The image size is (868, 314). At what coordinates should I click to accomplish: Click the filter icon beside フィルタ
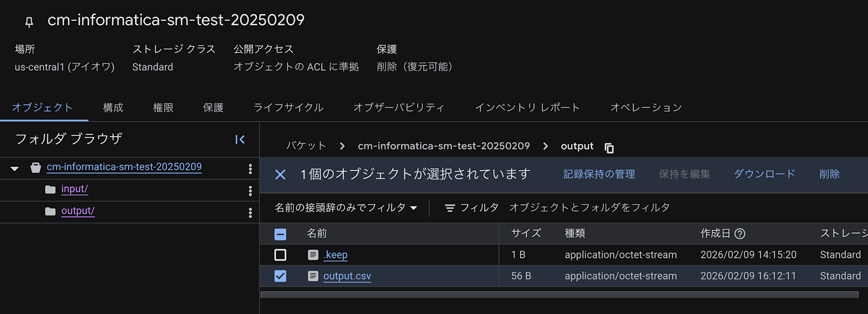click(450, 208)
